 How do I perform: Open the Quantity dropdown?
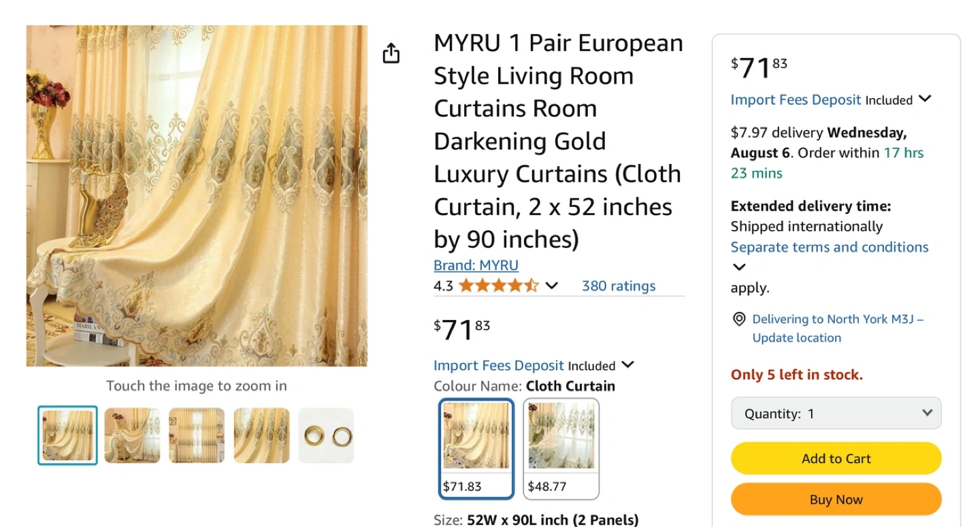tap(836, 413)
